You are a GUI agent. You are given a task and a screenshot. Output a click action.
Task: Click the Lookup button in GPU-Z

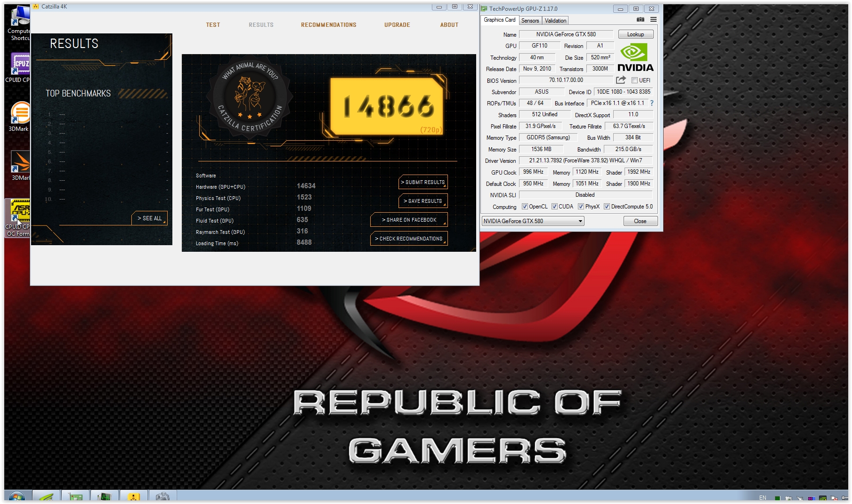click(x=635, y=34)
